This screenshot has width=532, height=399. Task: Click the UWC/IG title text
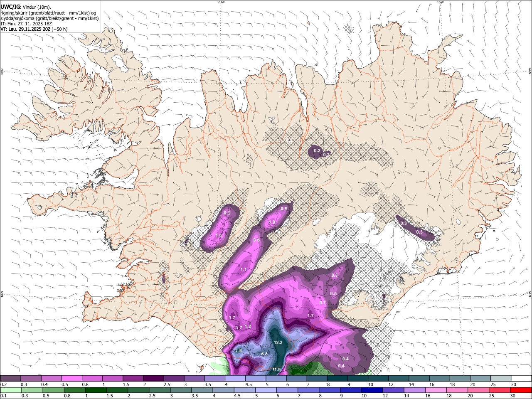[x=10, y=7]
